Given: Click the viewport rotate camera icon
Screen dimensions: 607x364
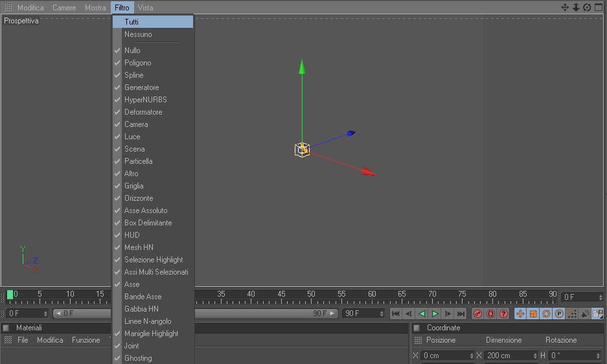Looking at the screenshot, I should [587, 7].
